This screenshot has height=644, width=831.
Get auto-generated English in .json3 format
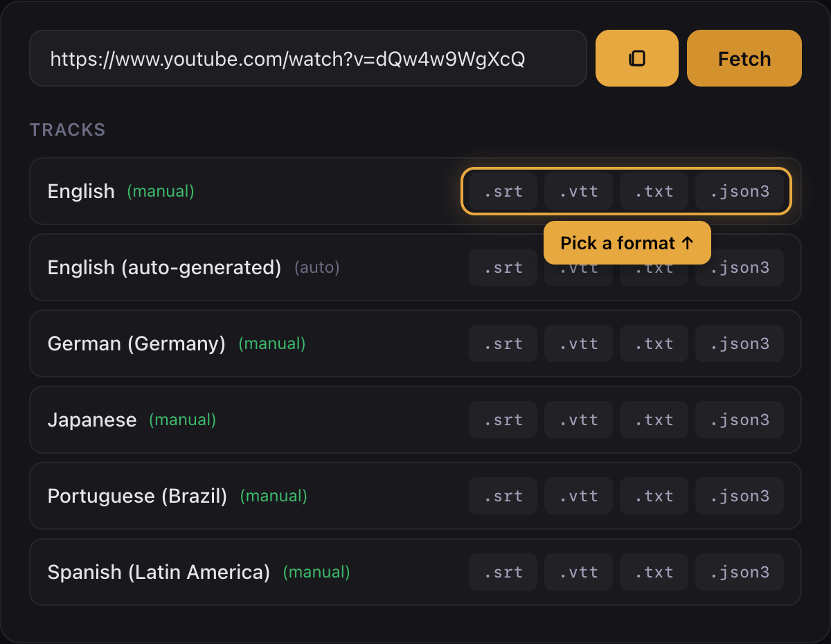click(x=739, y=267)
